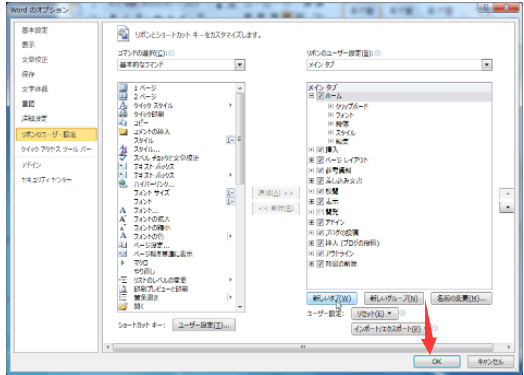The width and height of the screenshot is (524, 375).
Task: Pick the 印刷プレビューと印刷 icon
Action: [x=123, y=288]
